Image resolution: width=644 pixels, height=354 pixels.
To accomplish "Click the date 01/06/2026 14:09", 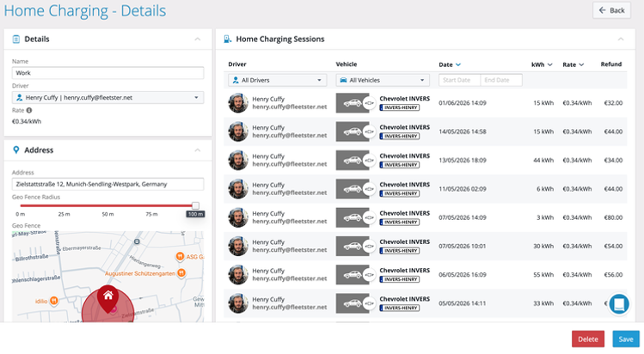I will point(462,103).
